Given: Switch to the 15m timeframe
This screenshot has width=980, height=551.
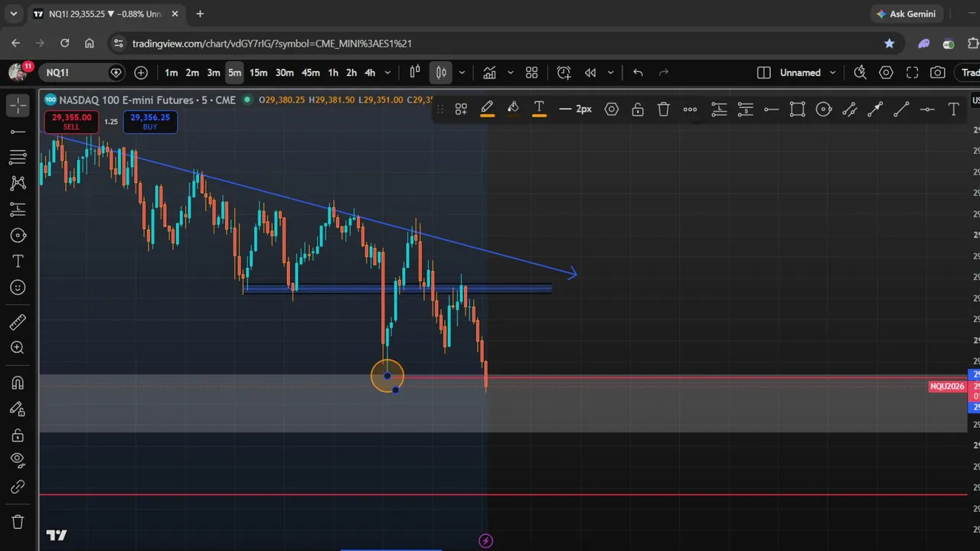Looking at the screenshot, I should coord(258,73).
